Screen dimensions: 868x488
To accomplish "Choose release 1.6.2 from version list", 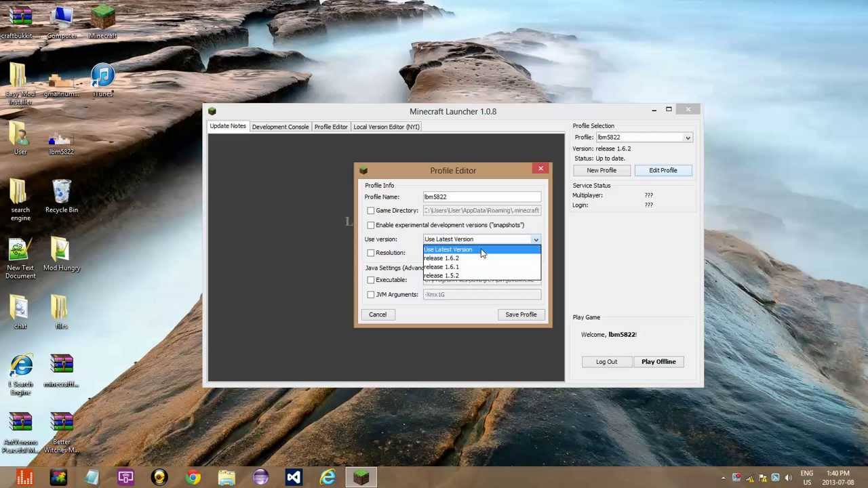I will (x=482, y=258).
